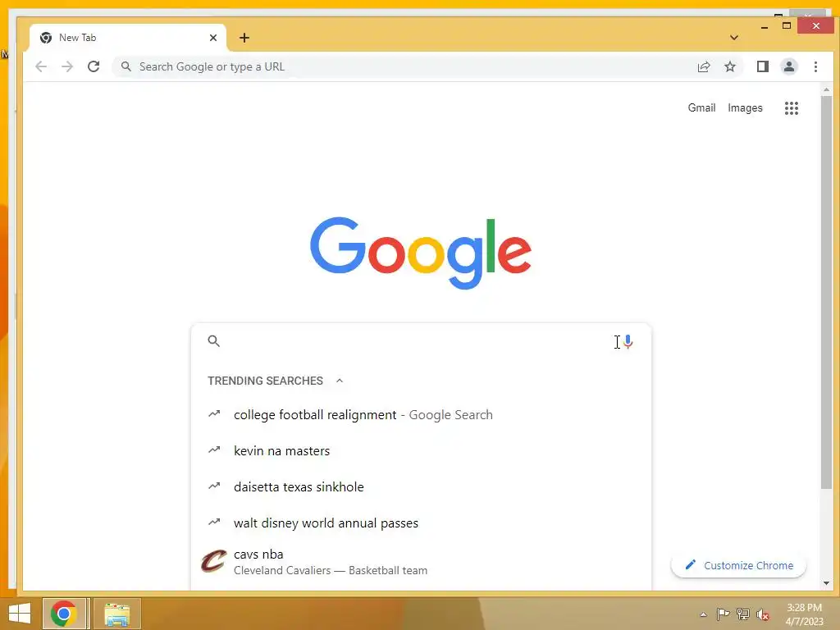Open the taskbar clock showing 3:28 PM
840x630 pixels.
(804, 614)
